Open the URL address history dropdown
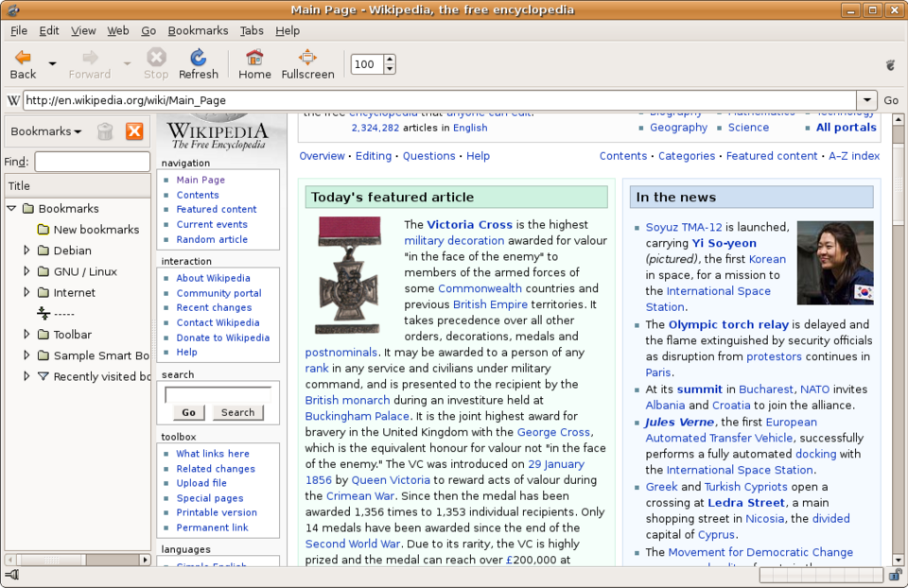This screenshot has width=908, height=588. click(x=867, y=100)
